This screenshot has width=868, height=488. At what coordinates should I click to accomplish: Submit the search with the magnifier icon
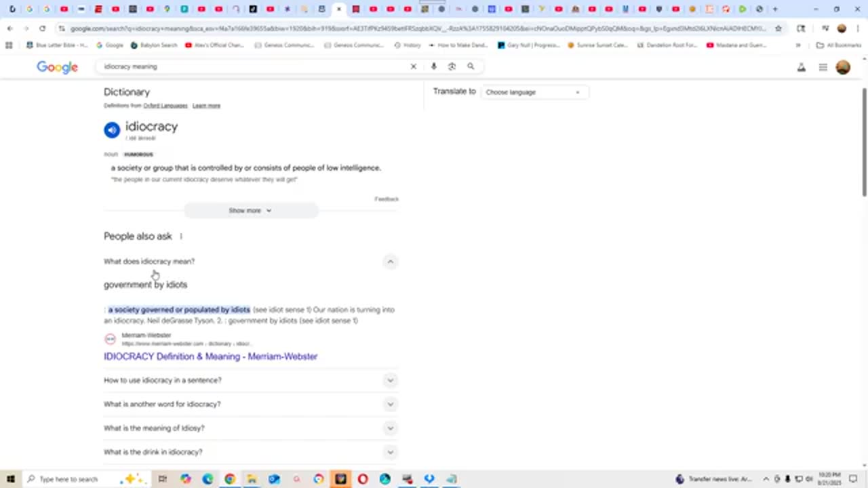tap(471, 66)
